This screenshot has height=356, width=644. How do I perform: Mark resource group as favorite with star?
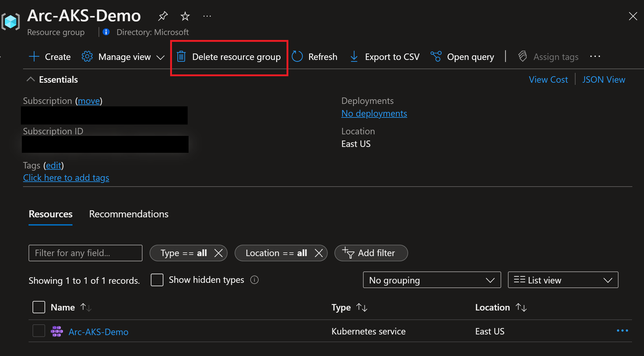[185, 16]
